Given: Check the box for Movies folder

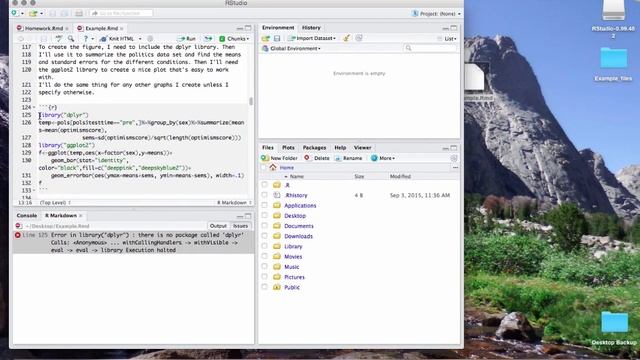Looking at the screenshot, I should 264,256.
